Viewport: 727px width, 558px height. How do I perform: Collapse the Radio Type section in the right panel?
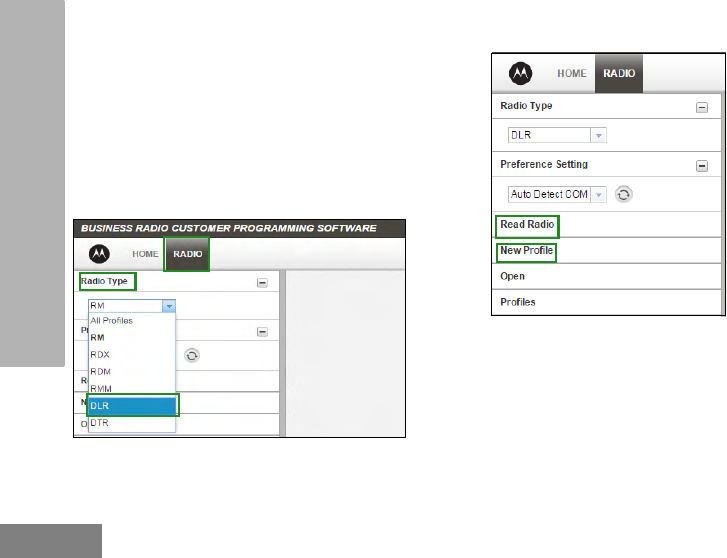(x=702, y=108)
